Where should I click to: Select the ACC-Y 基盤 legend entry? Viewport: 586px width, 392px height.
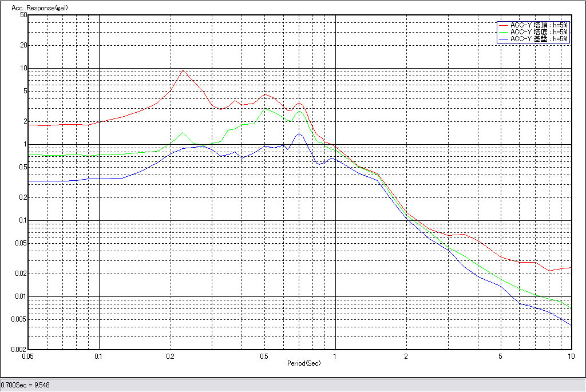pos(539,39)
